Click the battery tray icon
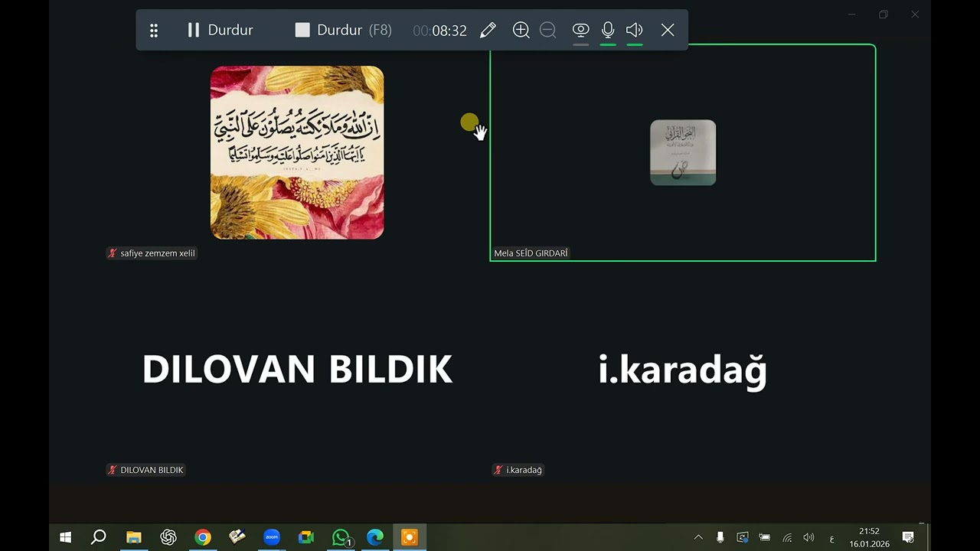 click(764, 537)
